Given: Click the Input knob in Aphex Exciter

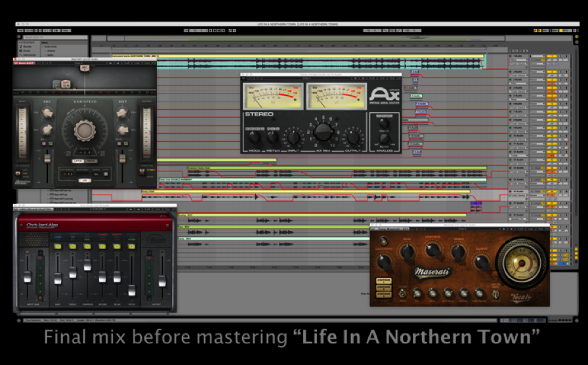Looking at the screenshot, I should (293, 137).
